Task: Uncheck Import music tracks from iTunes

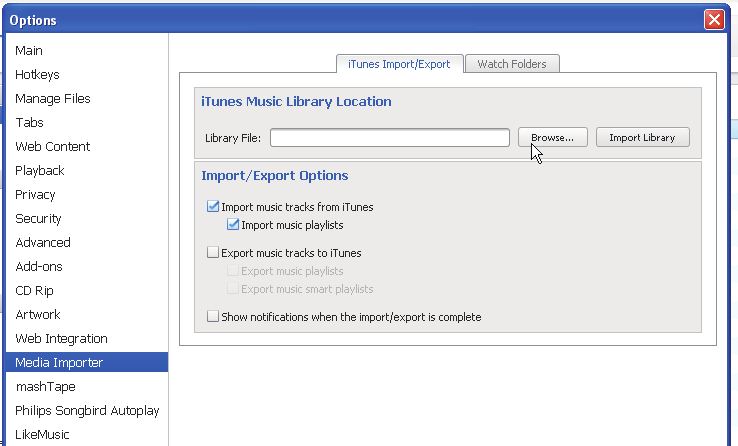Action: [x=213, y=206]
